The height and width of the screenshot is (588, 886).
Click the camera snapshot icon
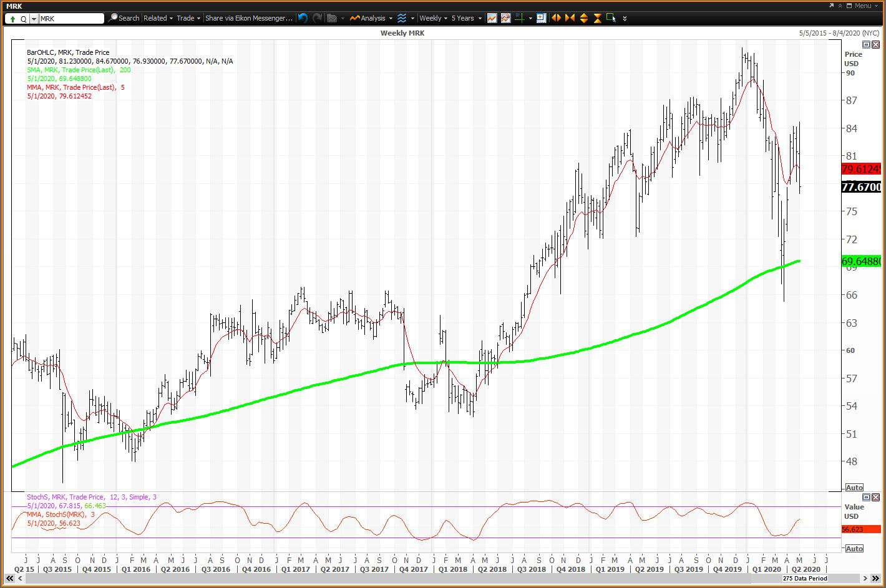(332, 18)
